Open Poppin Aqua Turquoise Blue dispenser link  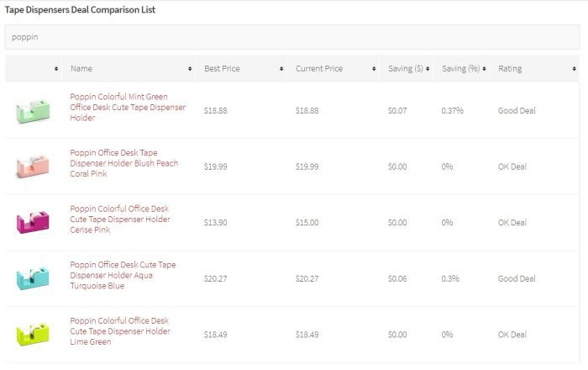coord(123,275)
